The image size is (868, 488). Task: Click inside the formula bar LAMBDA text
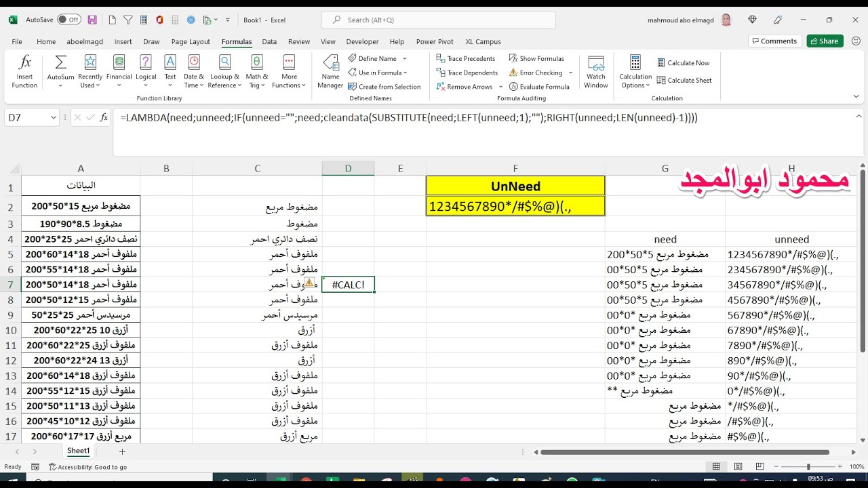(x=410, y=118)
